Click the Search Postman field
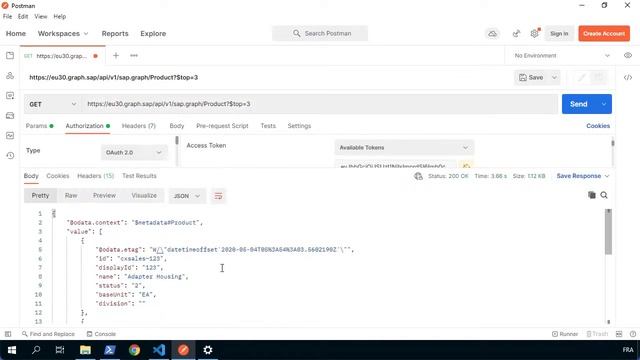 [320, 33]
